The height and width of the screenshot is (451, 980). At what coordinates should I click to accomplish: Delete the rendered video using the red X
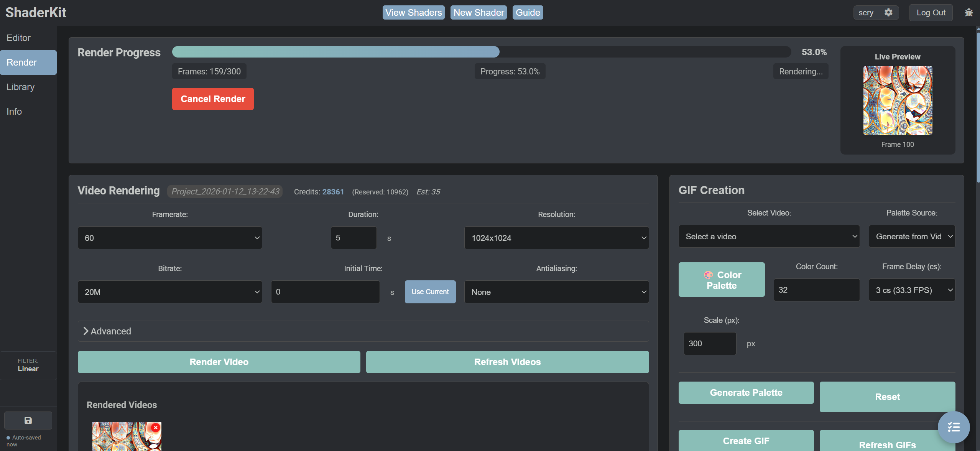[155, 427]
